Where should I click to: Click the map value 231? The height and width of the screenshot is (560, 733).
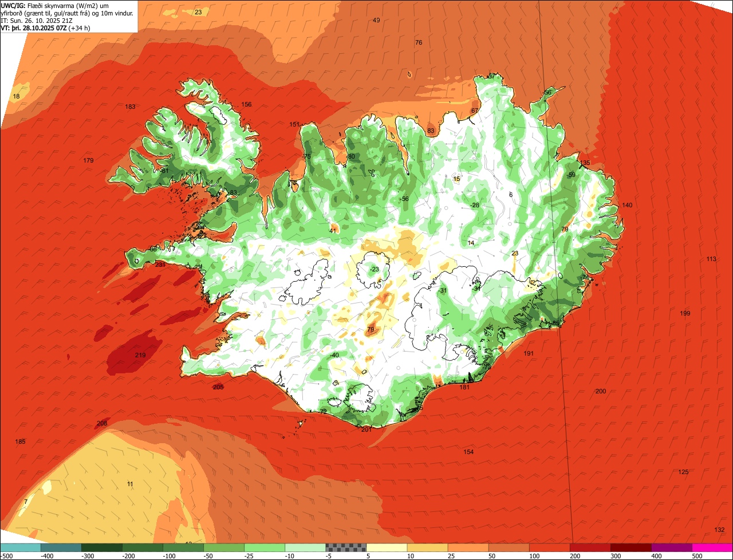coord(160,265)
